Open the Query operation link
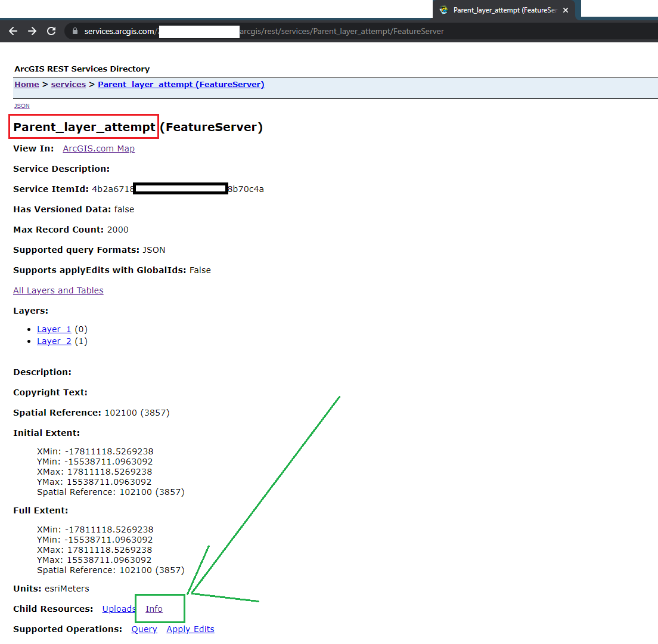 coord(144,629)
